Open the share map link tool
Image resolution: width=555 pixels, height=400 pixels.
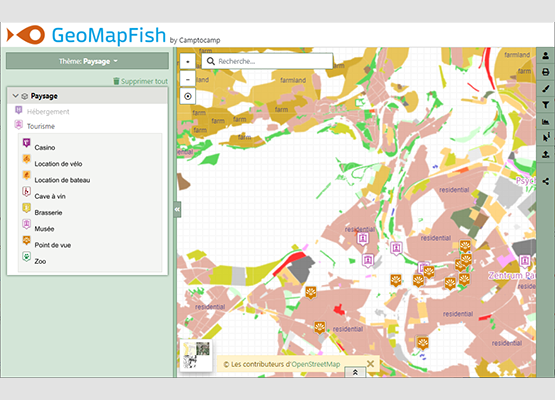(x=545, y=182)
